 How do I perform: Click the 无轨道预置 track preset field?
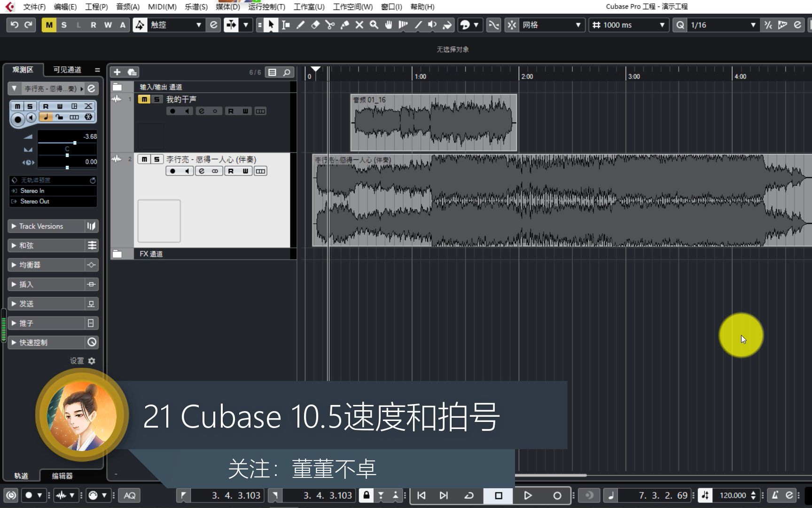[x=53, y=180]
